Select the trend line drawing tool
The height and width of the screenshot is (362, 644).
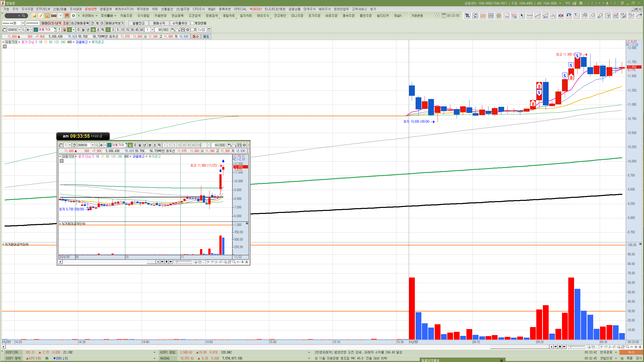tap(538, 16)
